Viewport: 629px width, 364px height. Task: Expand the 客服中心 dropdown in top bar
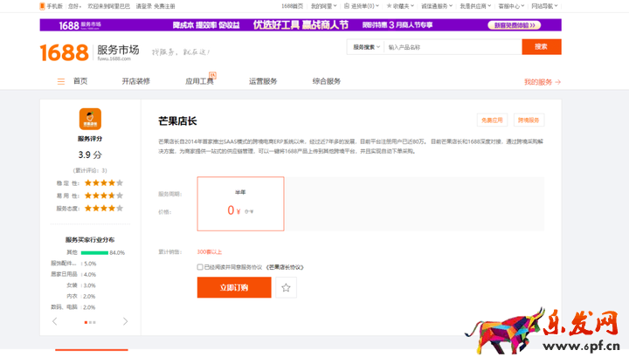click(509, 5)
